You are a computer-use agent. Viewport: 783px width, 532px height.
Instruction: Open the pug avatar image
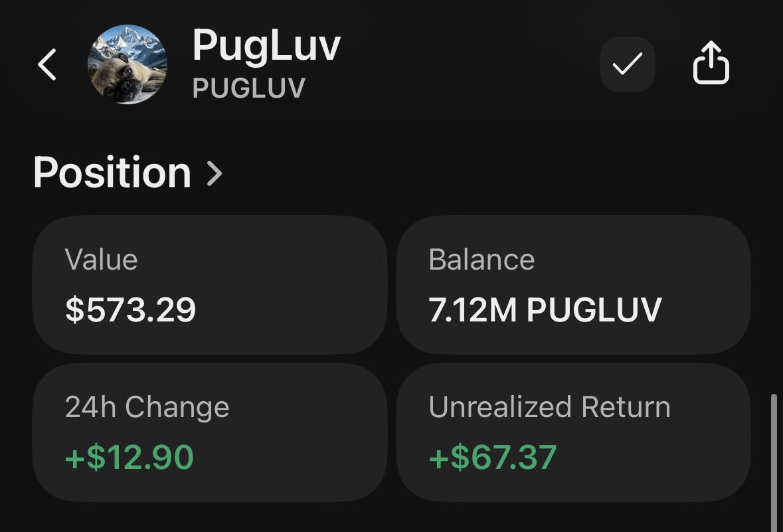pyautogui.click(x=128, y=64)
